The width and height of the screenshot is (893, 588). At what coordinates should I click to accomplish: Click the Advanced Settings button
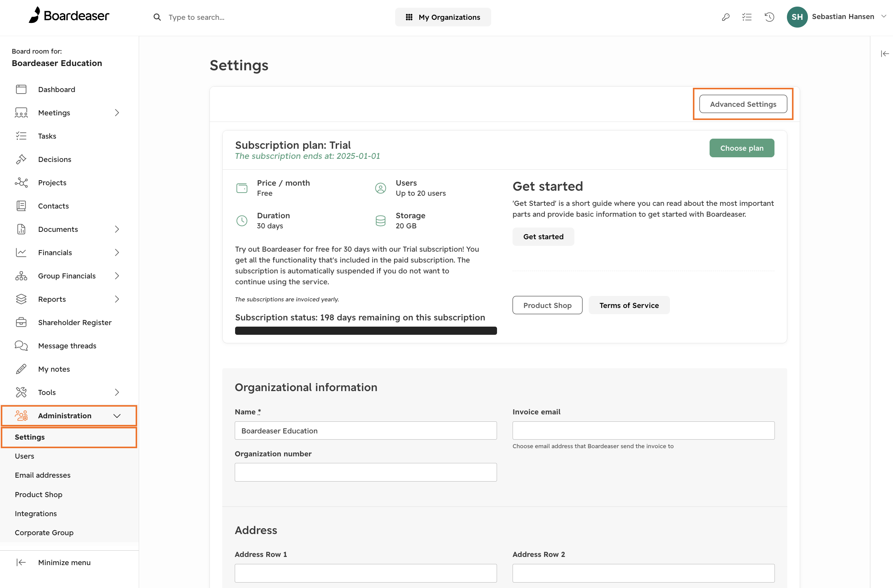coord(743,104)
